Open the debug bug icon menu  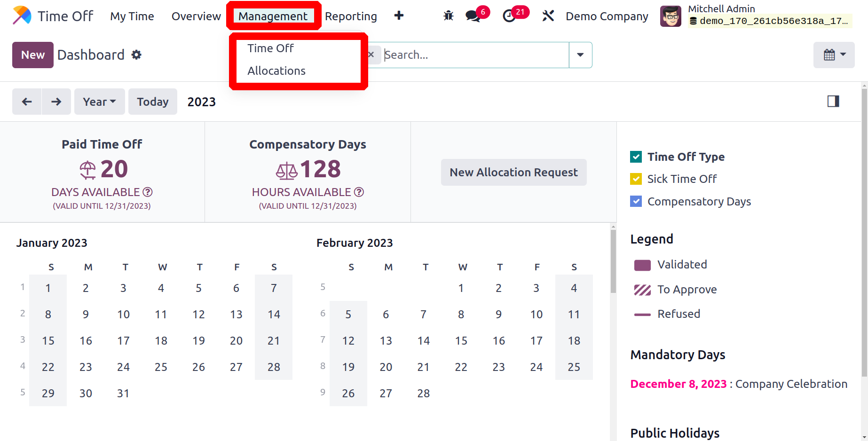click(448, 16)
